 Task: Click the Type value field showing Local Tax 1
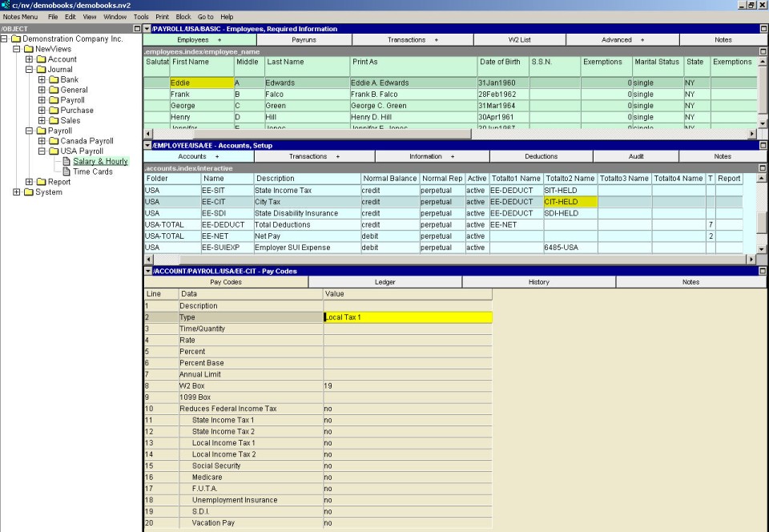pyautogui.click(x=408, y=317)
